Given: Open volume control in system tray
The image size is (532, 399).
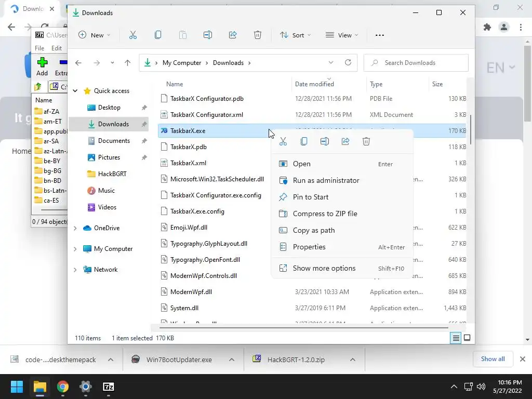Looking at the screenshot, I should point(481,387).
